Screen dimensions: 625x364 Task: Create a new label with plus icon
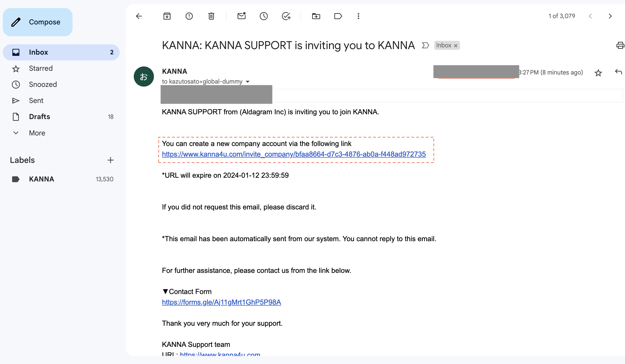[x=110, y=160]
